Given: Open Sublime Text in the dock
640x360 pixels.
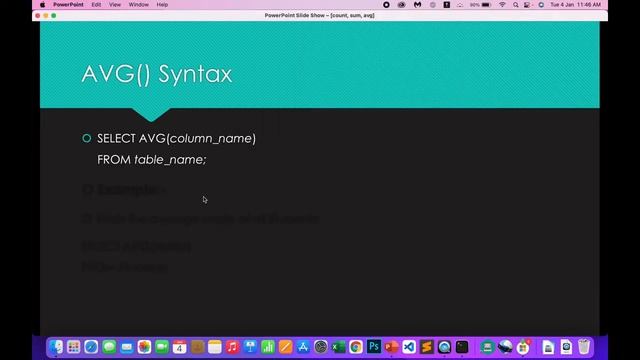Looking at the screenshot, I should pyautogui.click(x=427, y=347).
